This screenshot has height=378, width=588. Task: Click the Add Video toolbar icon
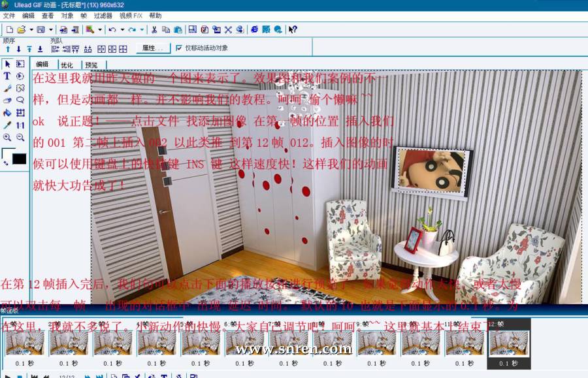click(75, 29)
